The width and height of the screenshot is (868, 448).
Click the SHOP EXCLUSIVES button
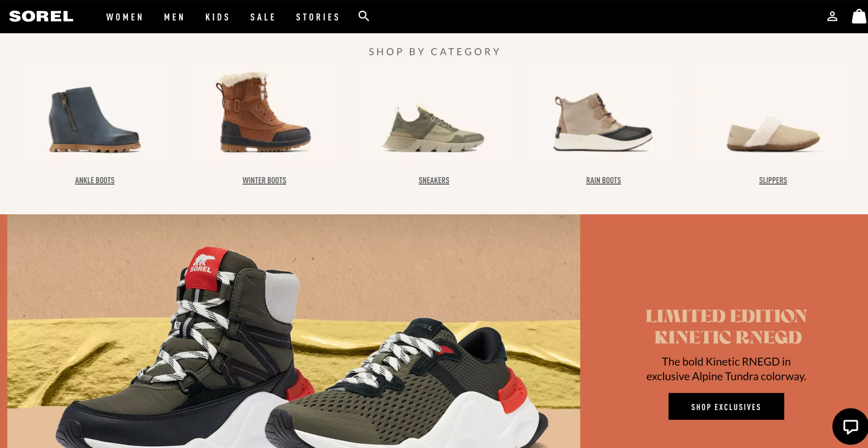point(726,406)
